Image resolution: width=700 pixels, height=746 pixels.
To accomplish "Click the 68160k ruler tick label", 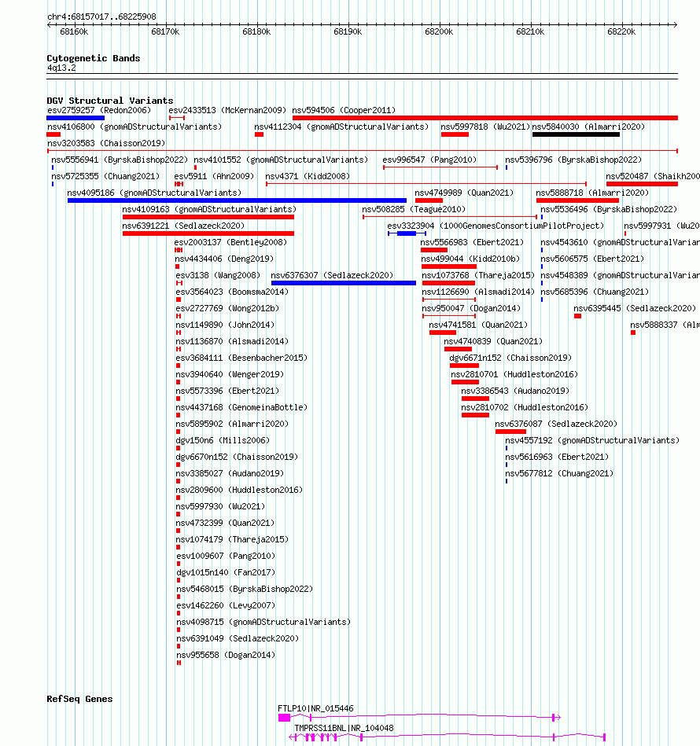I will coord(74,31).
